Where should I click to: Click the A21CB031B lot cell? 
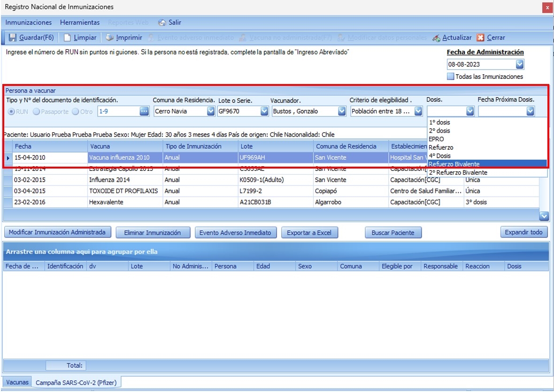276,202
